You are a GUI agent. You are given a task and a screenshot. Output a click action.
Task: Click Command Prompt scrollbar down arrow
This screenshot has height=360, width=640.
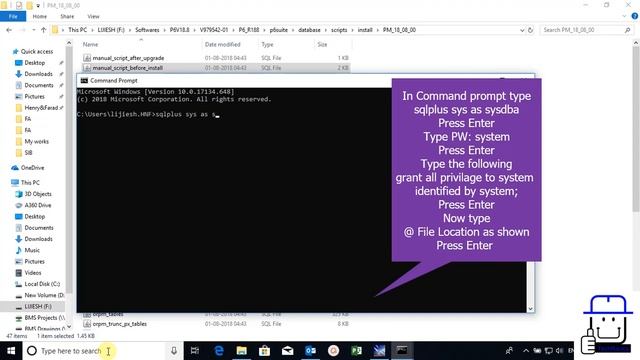(531, 309)
